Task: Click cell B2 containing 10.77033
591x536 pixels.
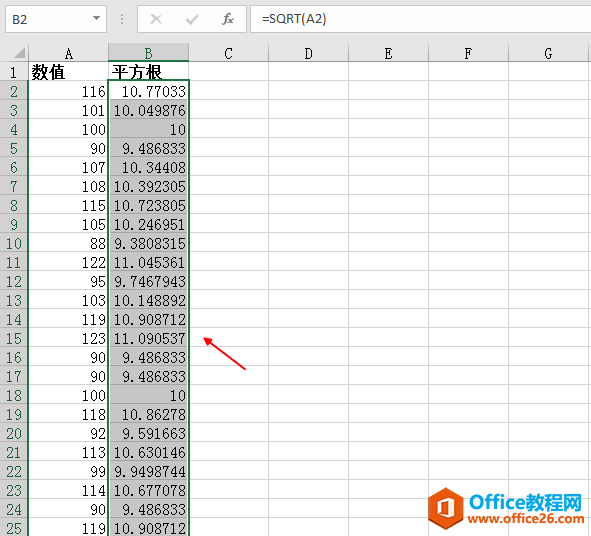Action: (x=149, y=91)
